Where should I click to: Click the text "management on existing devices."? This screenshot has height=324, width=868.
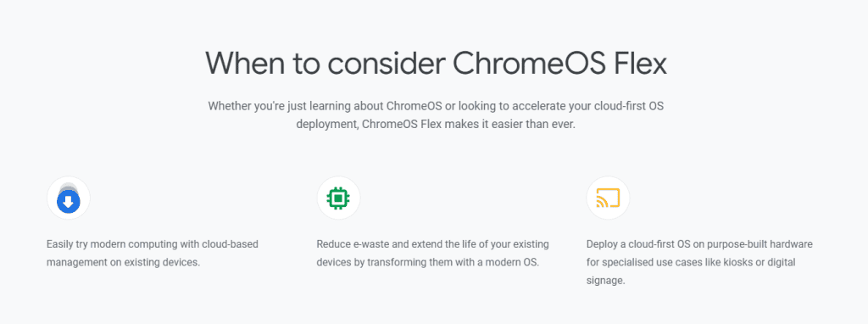[x=123, y=263]
